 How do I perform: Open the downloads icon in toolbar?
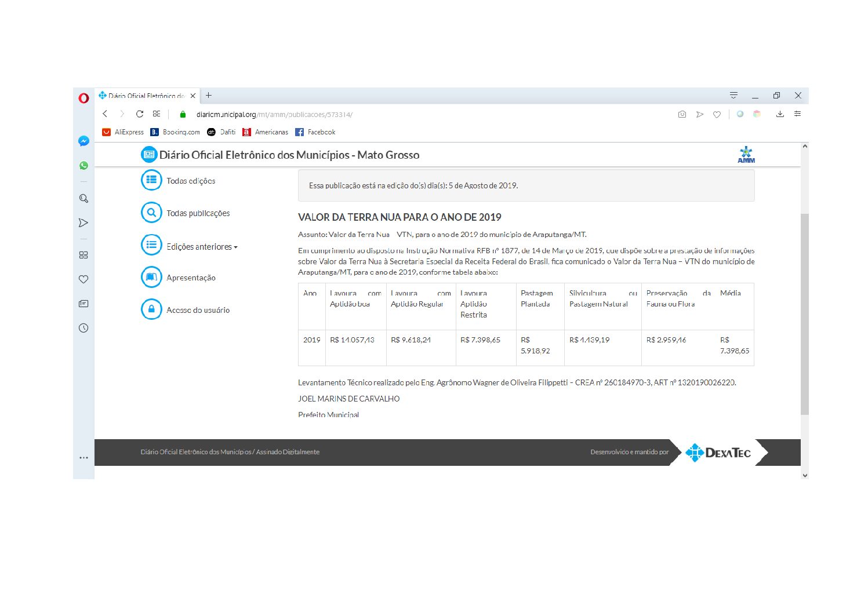coord(780,114)
